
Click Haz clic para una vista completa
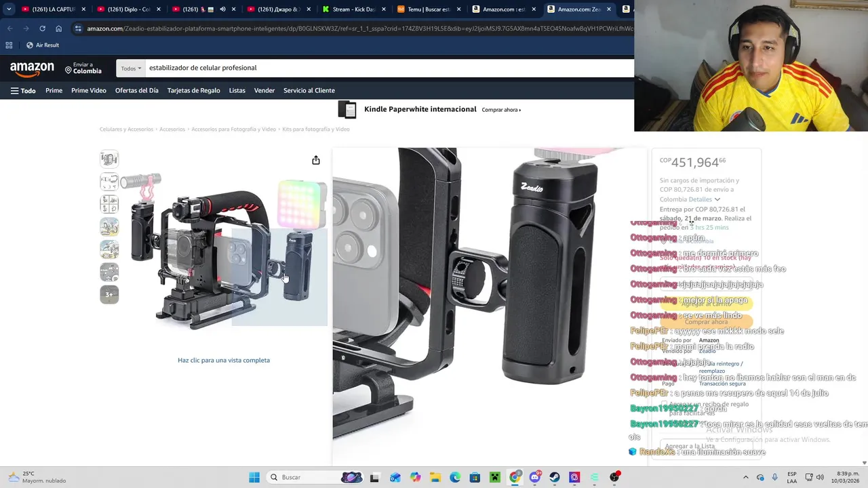tap(224, 361)
